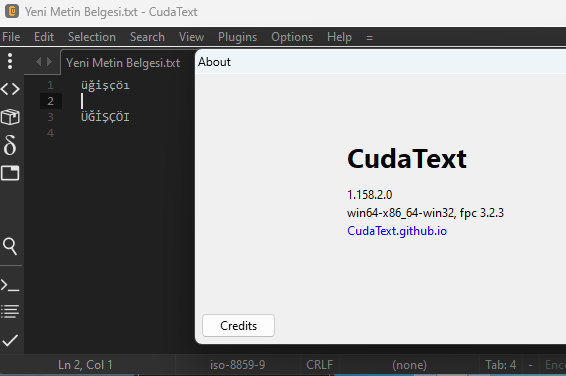Change line endings CRLF in status bar

click(x=319, y=365)
